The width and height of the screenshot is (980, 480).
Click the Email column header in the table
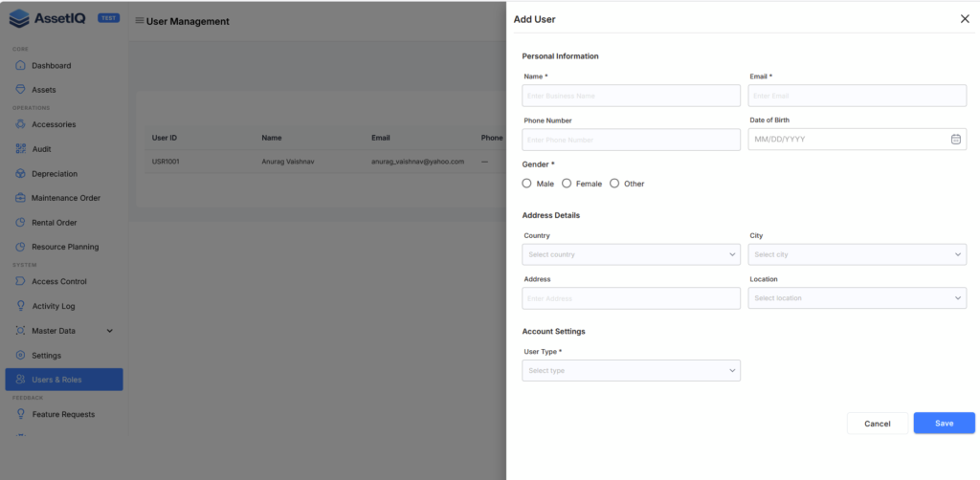(381, 138)
